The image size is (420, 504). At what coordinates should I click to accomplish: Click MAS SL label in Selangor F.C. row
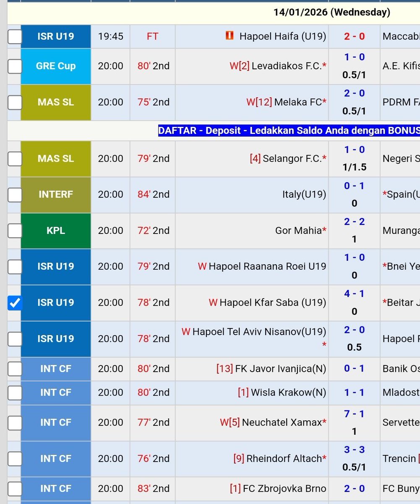tap(56, 158)
